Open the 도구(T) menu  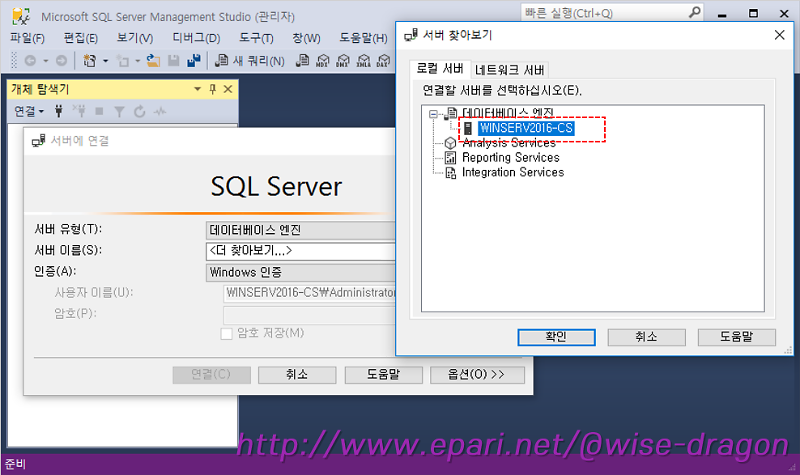pos(256,38)
